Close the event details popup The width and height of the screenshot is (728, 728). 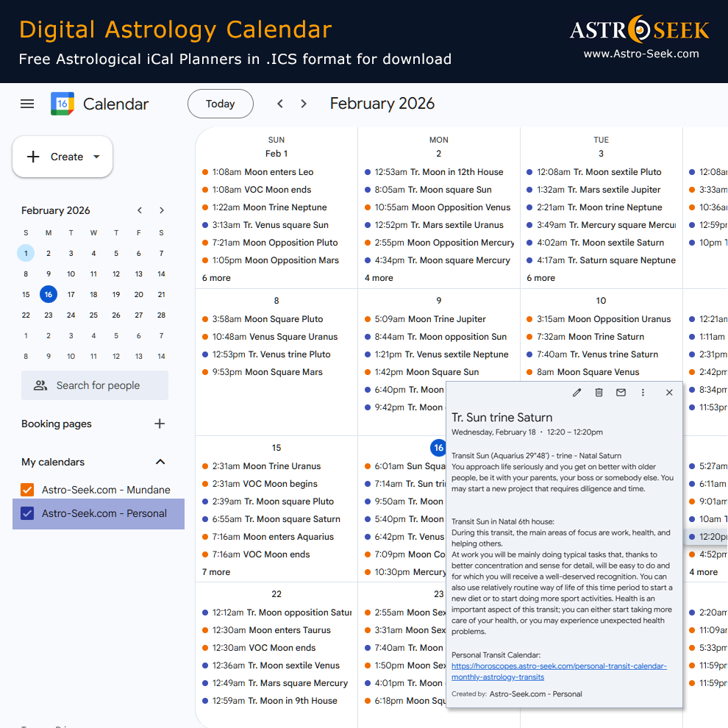[669, 393]
